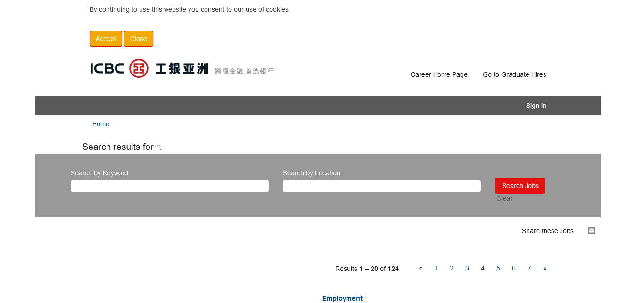Jump to results page 7
644x303 pixels.
[x=529, y=268]
